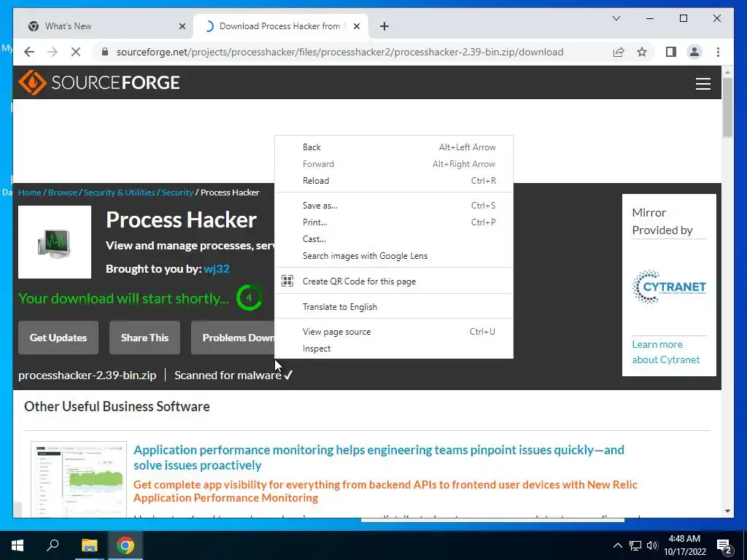Open the taskbar search magnifier
This screenshot has height=560, width=747.
point(53,545)
